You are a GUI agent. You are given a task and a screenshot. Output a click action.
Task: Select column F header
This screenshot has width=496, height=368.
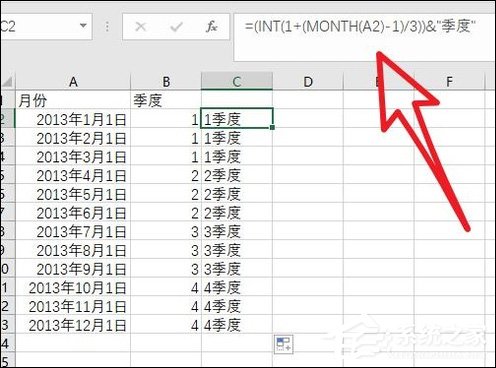pyautogui.click(x=449, y=82)
